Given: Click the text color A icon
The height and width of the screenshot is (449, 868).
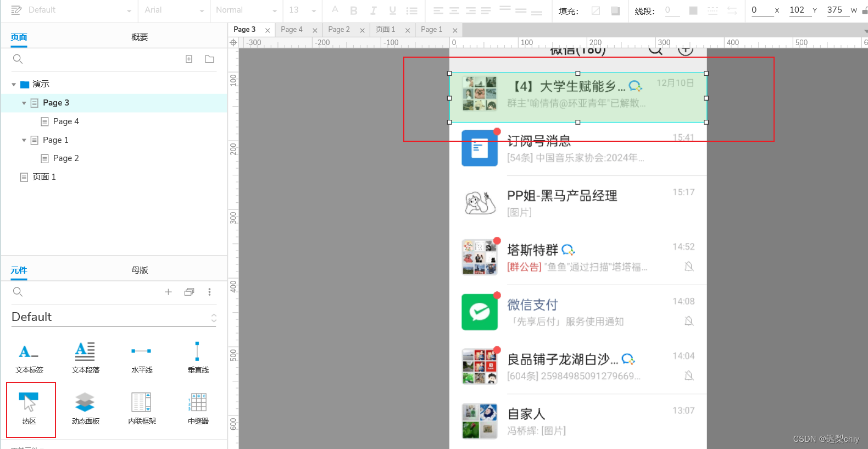Looking at the screenshot, I should [335, 10].
